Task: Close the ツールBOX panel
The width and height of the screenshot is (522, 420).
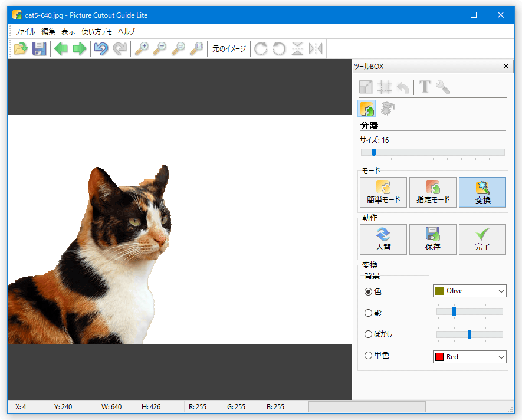Action: [x=506, y=66]
